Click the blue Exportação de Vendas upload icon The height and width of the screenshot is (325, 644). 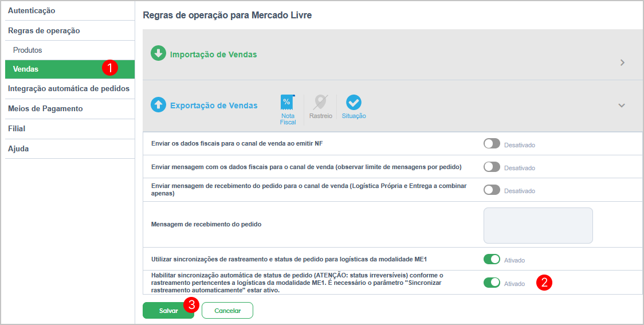pyautogui.click(x=158, y=105)
